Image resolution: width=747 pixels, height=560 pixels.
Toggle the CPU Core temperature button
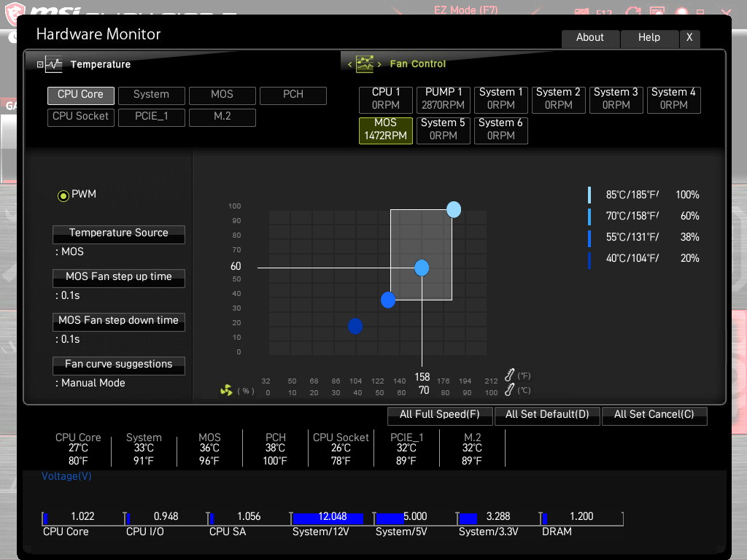click(x=80, y=95)
